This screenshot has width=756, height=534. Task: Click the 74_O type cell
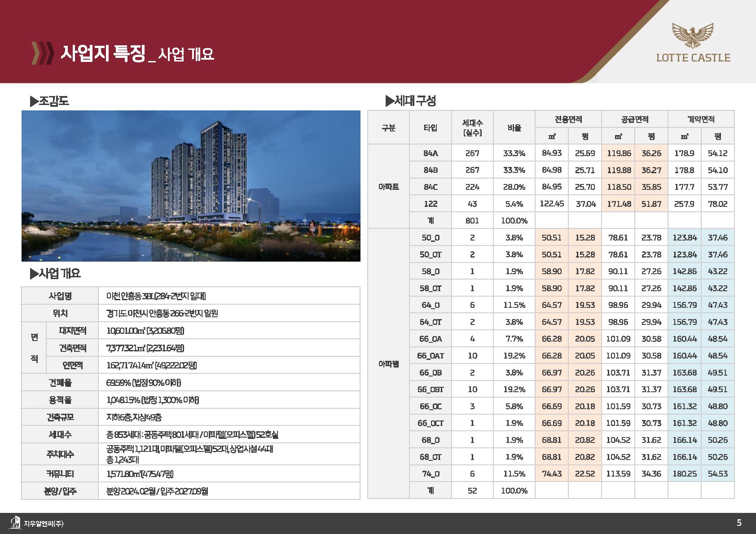point(431,473)
